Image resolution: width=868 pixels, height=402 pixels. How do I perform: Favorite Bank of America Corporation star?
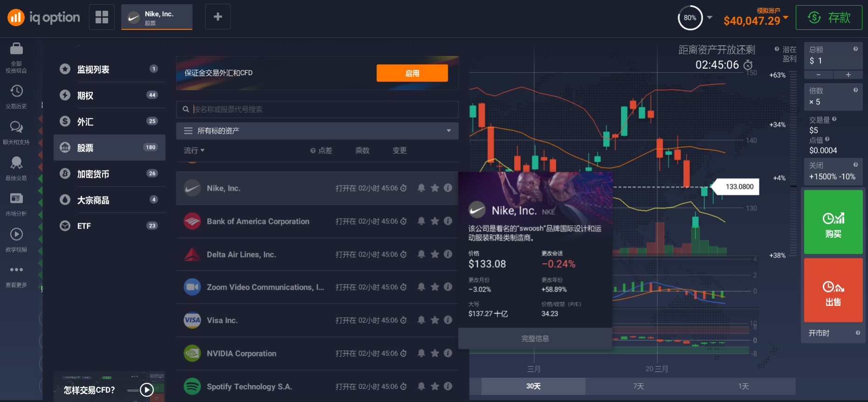pos(435,221)
